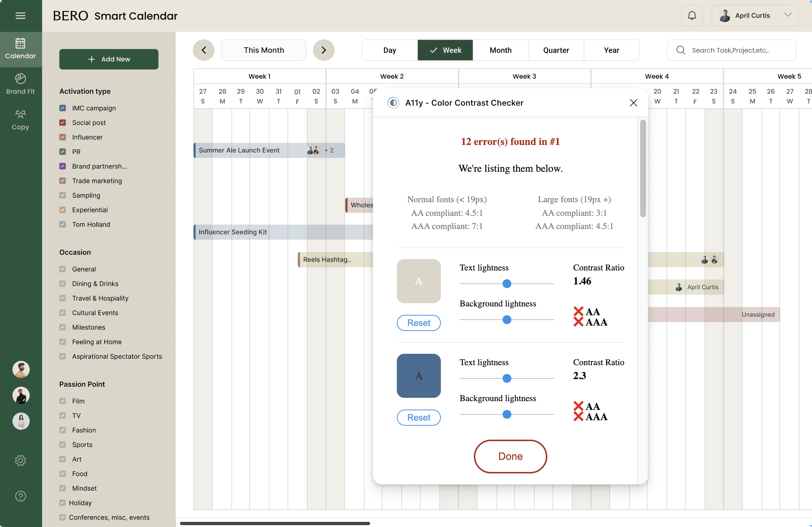The width and height of the screenshot is (812, 527).
Task: Open the settings gear in sidebar
Action: (21, 460)
